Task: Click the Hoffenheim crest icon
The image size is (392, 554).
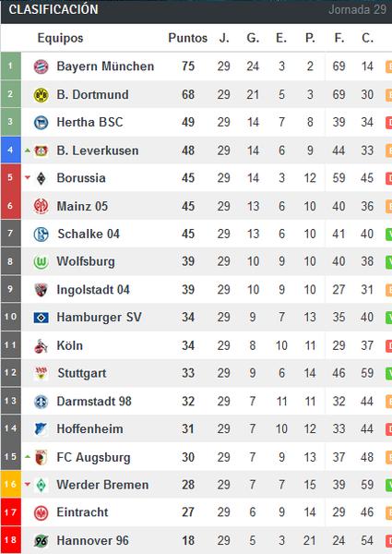Action: [x=41, y=429]
